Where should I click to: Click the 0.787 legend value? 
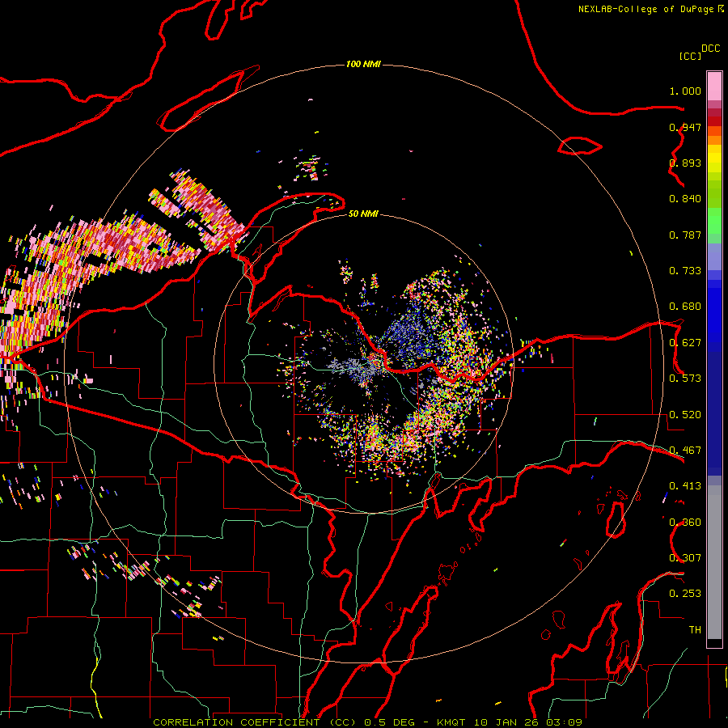pos(685,235)
